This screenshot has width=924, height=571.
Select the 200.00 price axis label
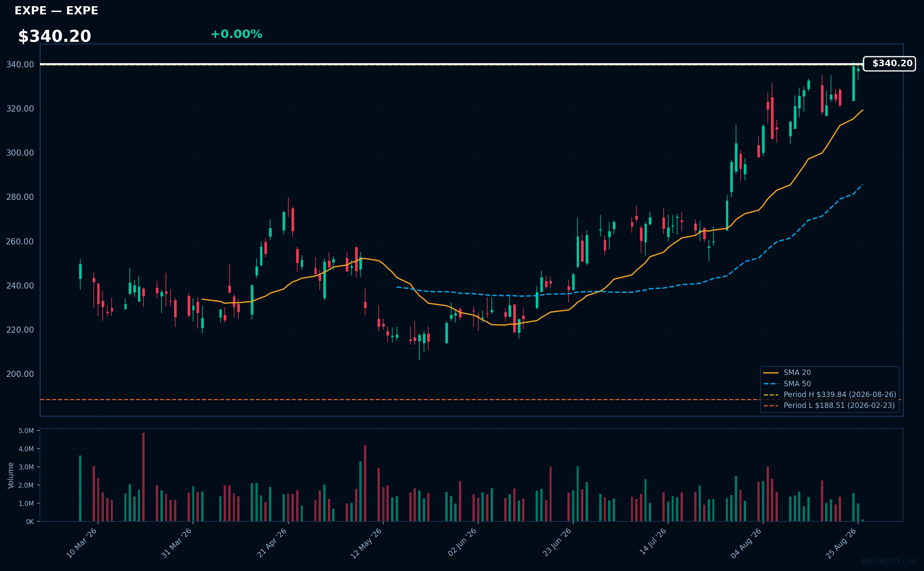20,374
